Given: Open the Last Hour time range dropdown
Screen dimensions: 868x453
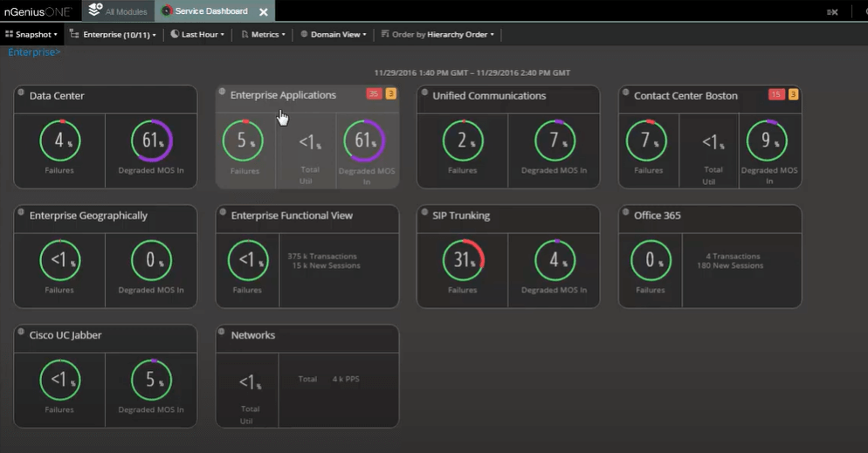Looking at the screenshot, I should click(197, 34).
